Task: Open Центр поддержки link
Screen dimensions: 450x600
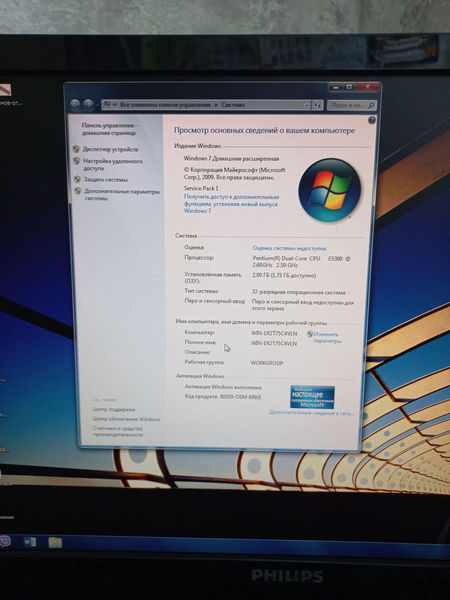Action: 114,409
